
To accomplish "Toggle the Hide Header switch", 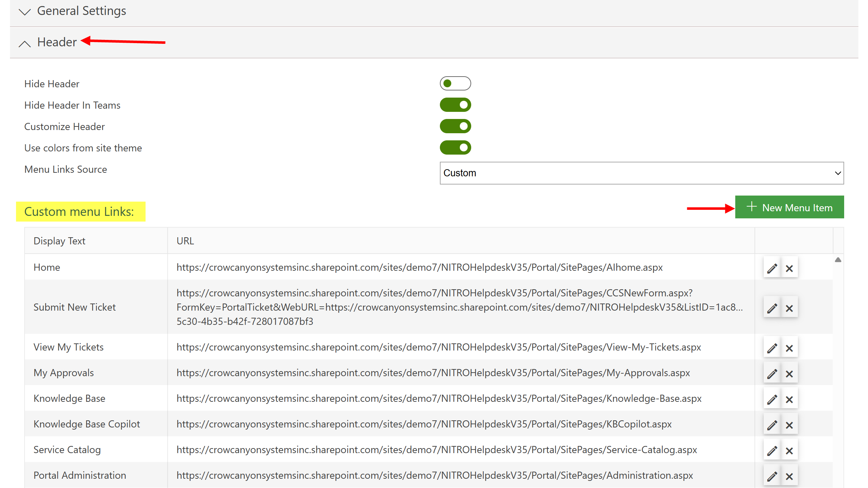I will [x=455, y=83].
